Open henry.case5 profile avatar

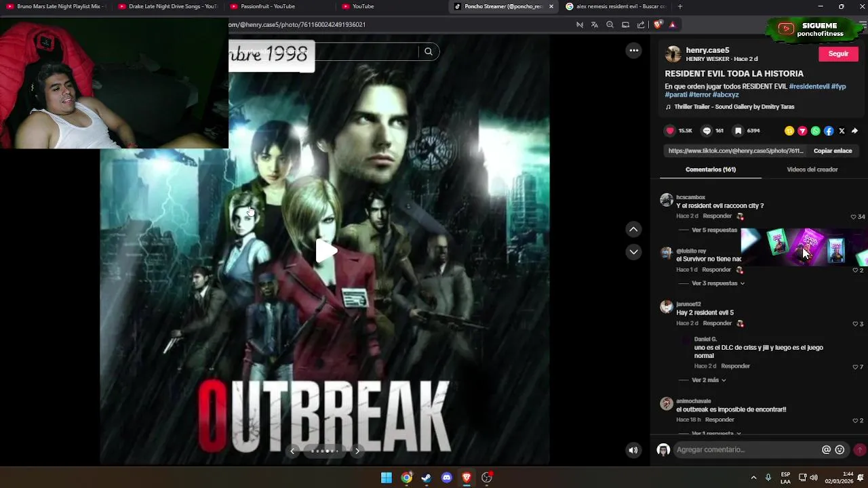[673, 54]
